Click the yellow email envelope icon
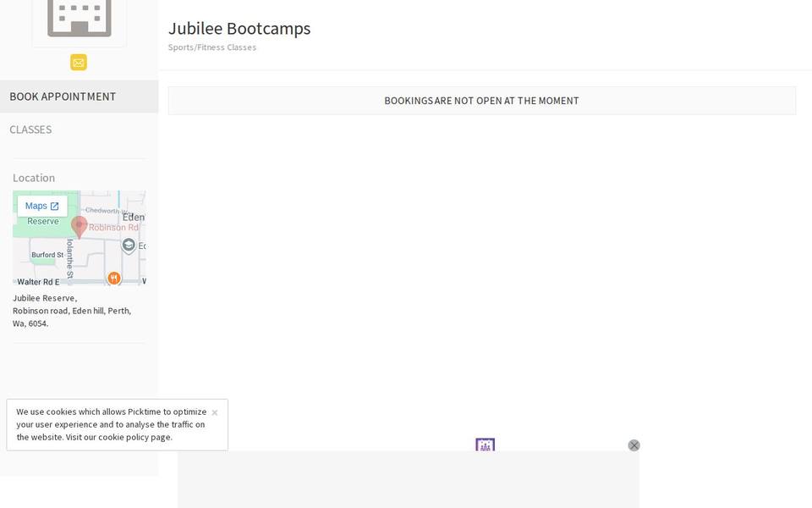812x508 pixels. pos(79,63)
